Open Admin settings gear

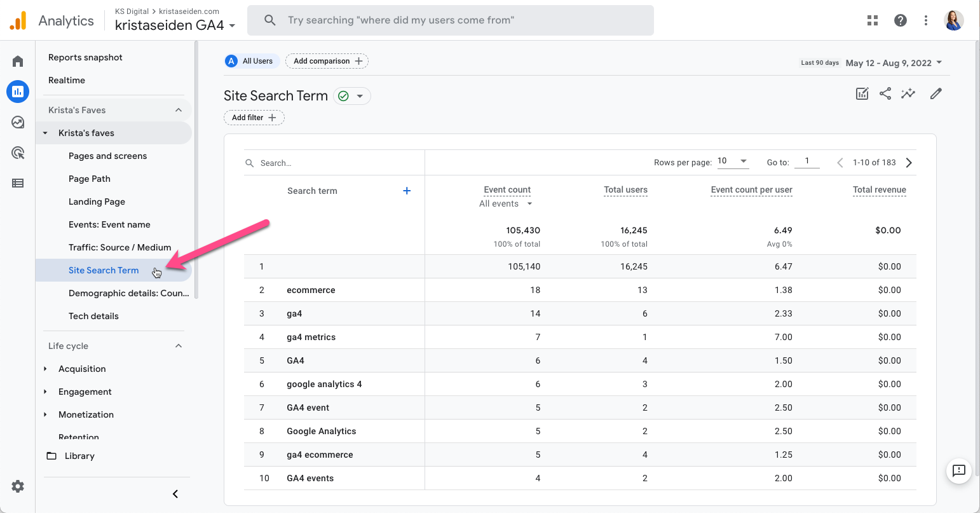[18, 486]
